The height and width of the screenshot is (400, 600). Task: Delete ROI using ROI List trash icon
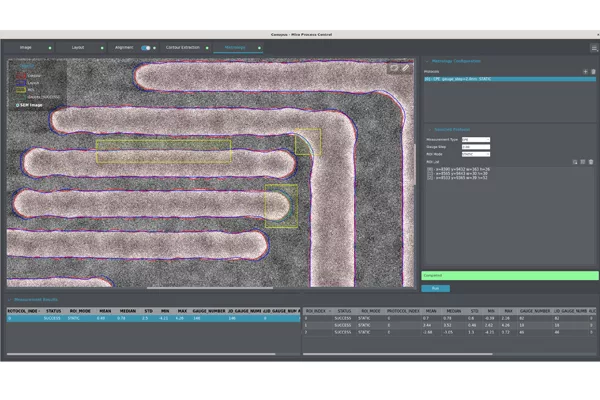click(x=591, y=161)
